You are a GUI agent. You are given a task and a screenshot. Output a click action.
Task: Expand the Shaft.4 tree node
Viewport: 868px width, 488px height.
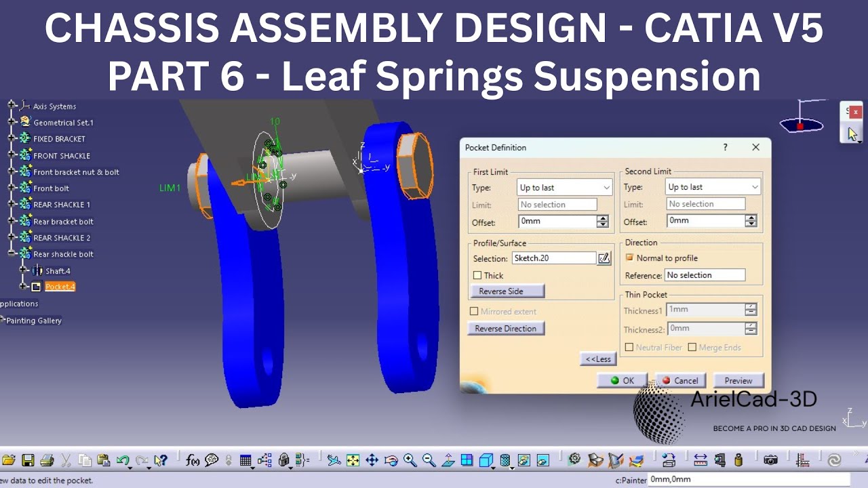(x=23, y=270)
